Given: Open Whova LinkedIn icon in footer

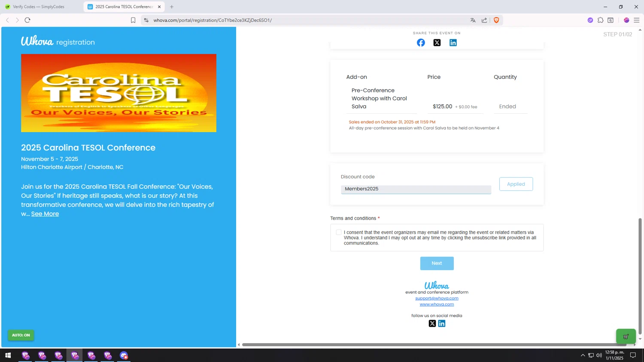Looking at the screenshot, I should click(442, 323).
